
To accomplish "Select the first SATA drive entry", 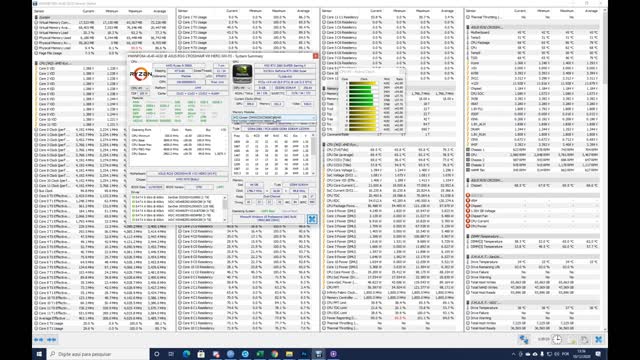I will tap(178, 198).
